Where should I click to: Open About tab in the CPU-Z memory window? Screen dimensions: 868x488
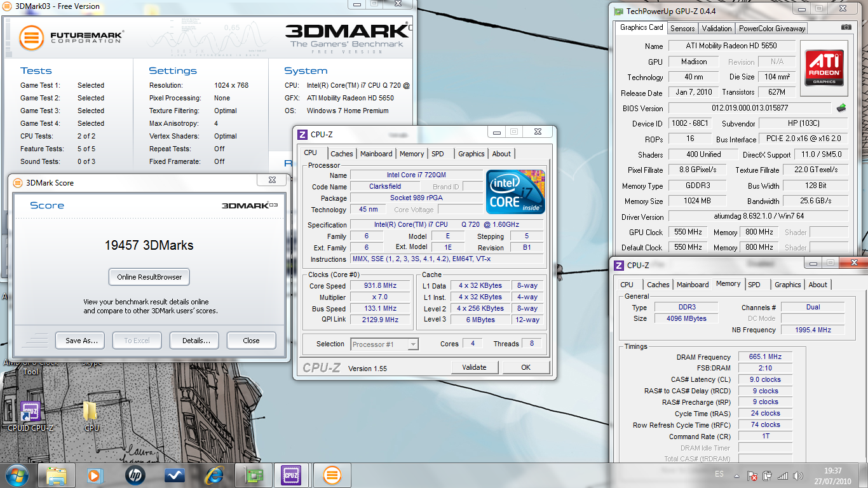click(x=818, y=285)
